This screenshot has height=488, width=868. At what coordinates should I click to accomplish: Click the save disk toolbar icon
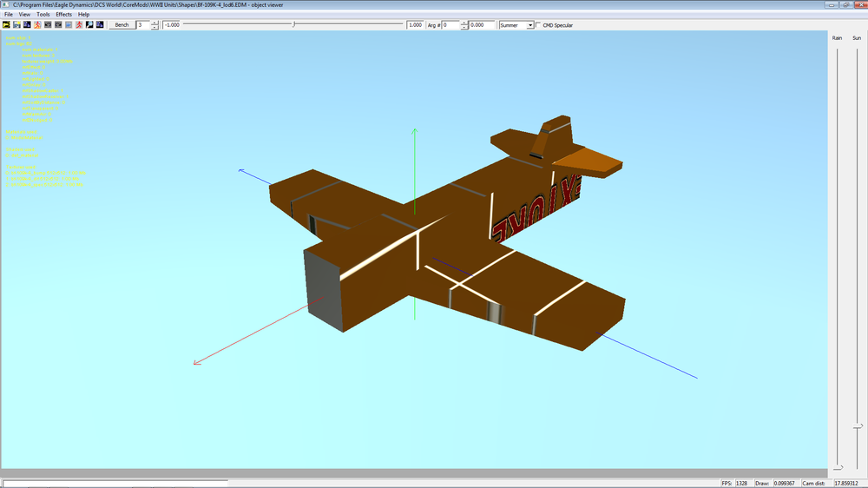16,25
